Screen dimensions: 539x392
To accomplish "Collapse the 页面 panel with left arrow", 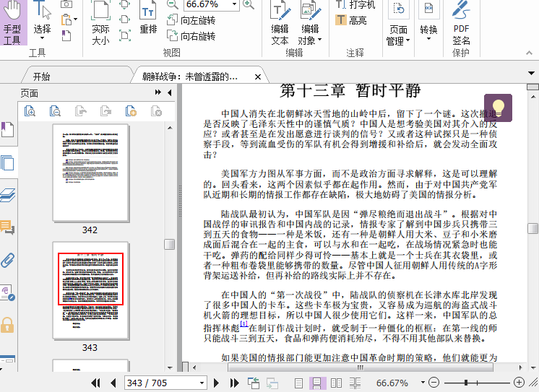I will tap(170, 92).
